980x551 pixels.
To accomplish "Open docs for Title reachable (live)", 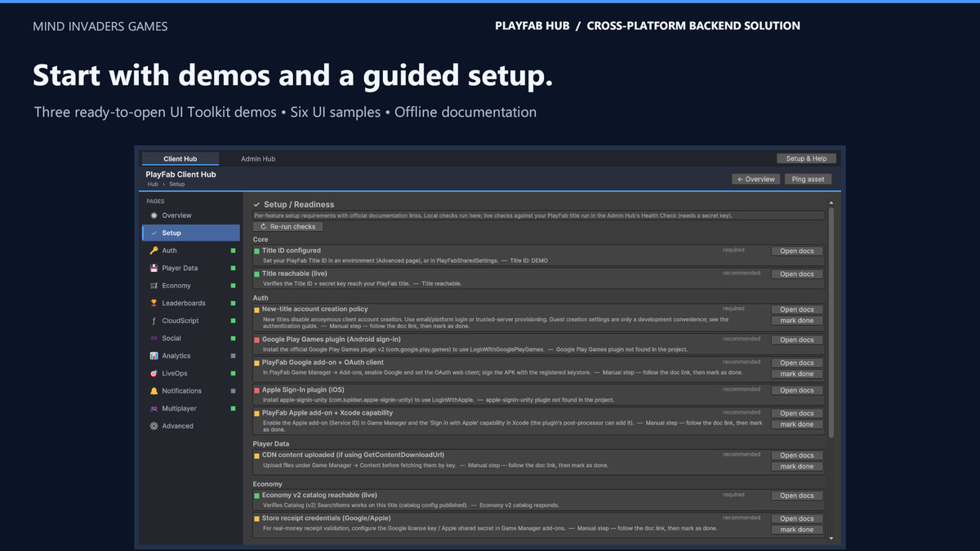I will click(x=797, y=274).
